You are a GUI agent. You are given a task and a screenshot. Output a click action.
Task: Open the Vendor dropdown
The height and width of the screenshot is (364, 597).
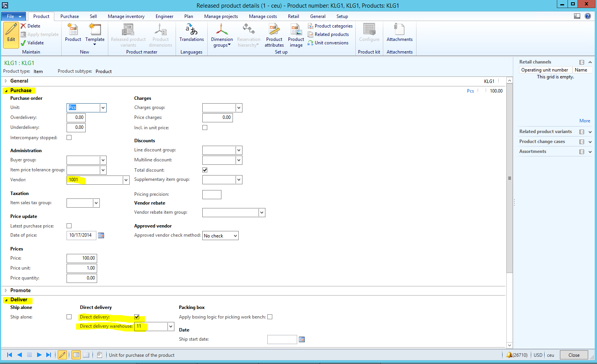click(126, 180)
